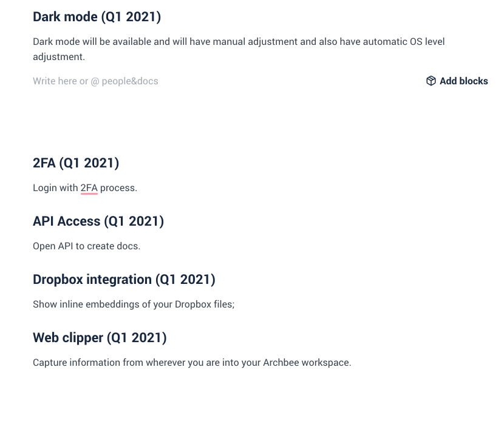Click the word 'adjustment.' ending the Dark mode text
The height and width of the screenshot is (421, 504).
point(59,57)
